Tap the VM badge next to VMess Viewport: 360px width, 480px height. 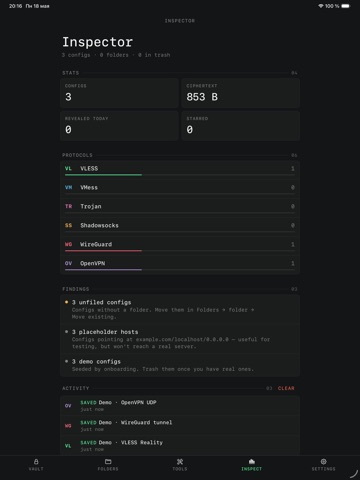click(68, 188)
